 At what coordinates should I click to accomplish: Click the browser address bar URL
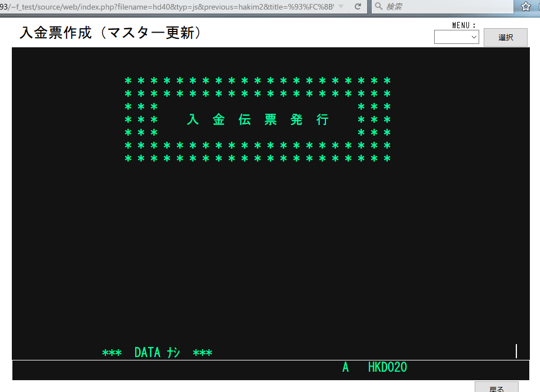pyautogui.click(x=169, y=6)
